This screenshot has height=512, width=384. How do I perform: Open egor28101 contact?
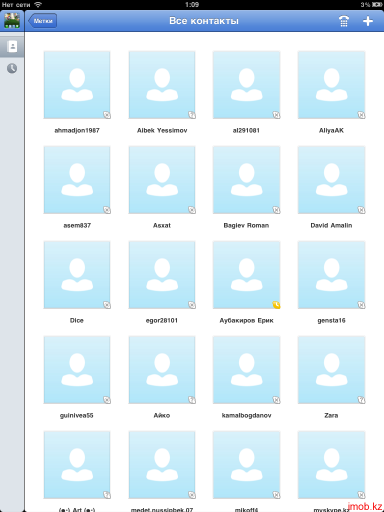162,275
